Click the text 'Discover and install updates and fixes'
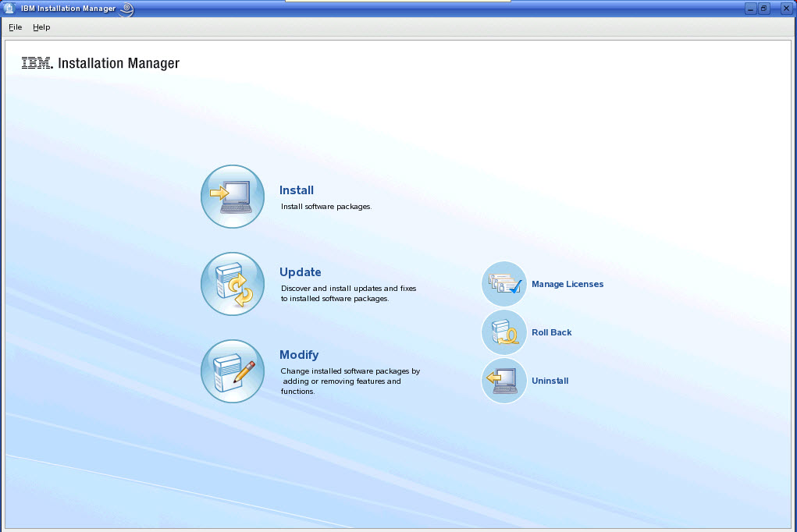This screenshot has height=532, width=797. 349,288
